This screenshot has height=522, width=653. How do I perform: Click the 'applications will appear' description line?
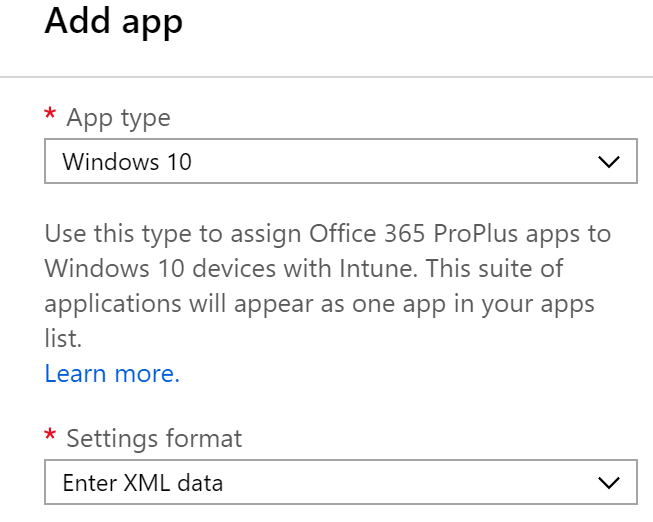[x=319, y=304]
